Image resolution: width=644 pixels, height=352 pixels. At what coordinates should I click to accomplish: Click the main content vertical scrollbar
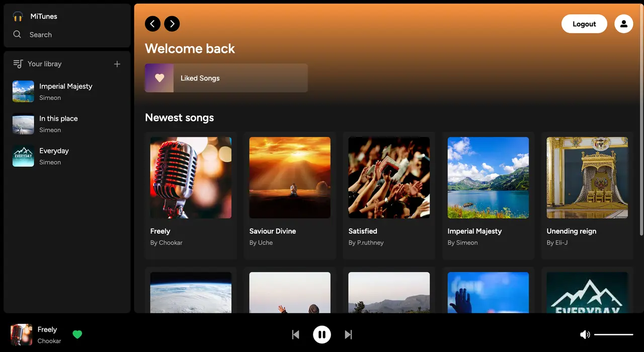[x=641, y=119]
